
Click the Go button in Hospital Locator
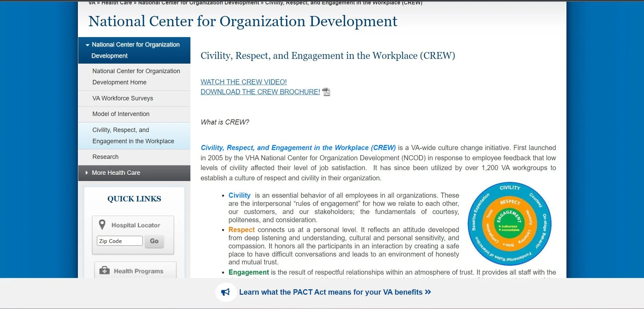point(154,241)
